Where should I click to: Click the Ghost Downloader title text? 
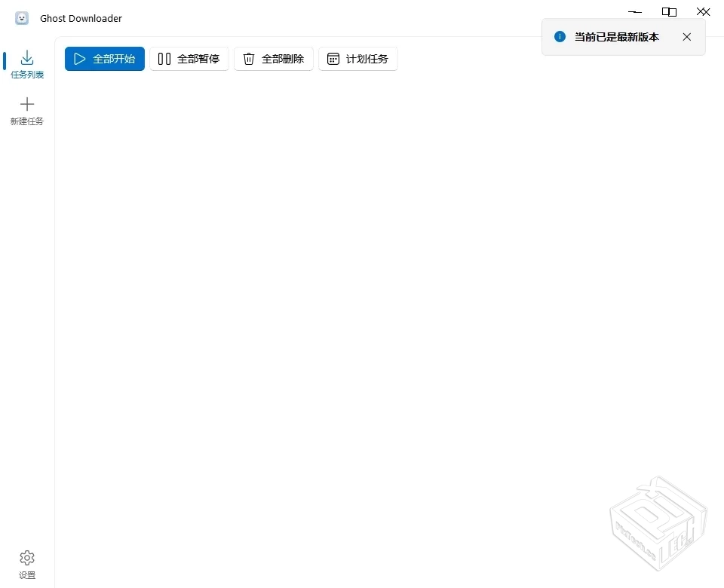pyautogui.click(x=81, y=18)
